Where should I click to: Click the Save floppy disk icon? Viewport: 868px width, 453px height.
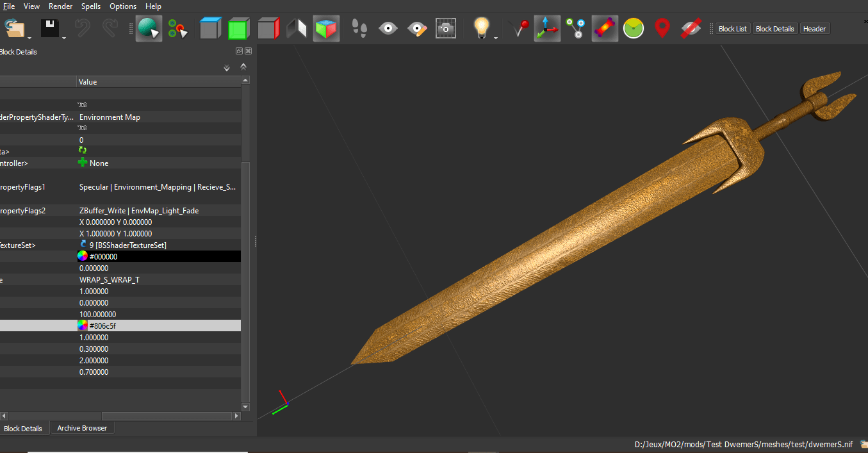(50, 28)
